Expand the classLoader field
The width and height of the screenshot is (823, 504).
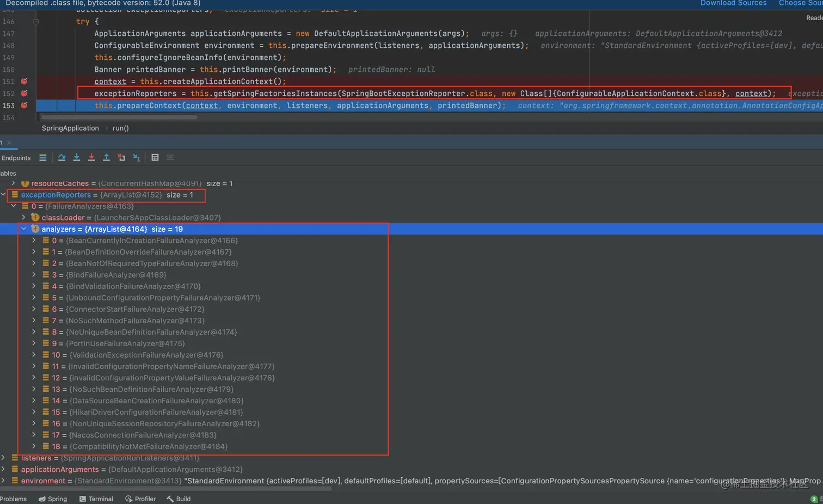pos(23,217)
